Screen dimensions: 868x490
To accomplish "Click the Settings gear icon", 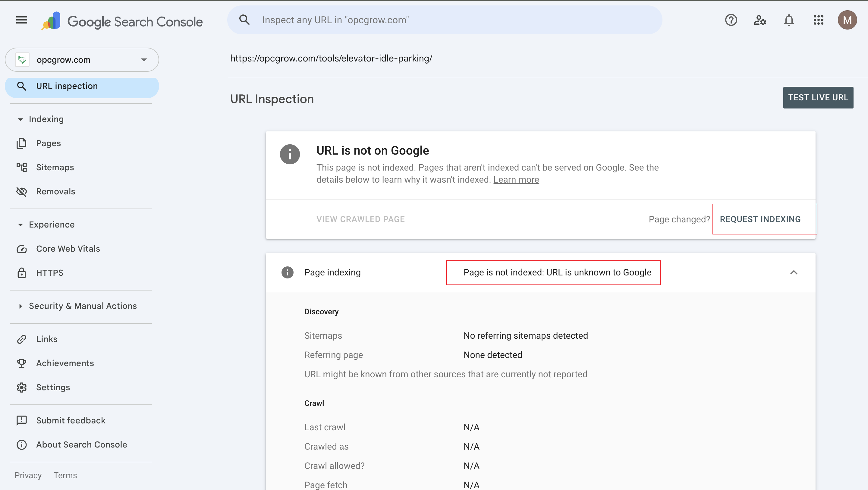I will coord(22,387).
